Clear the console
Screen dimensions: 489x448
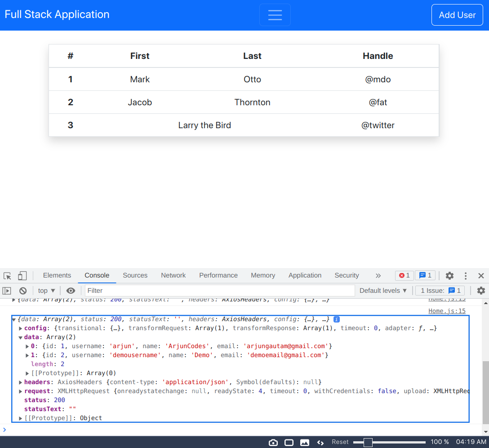(x=23, y=291)
